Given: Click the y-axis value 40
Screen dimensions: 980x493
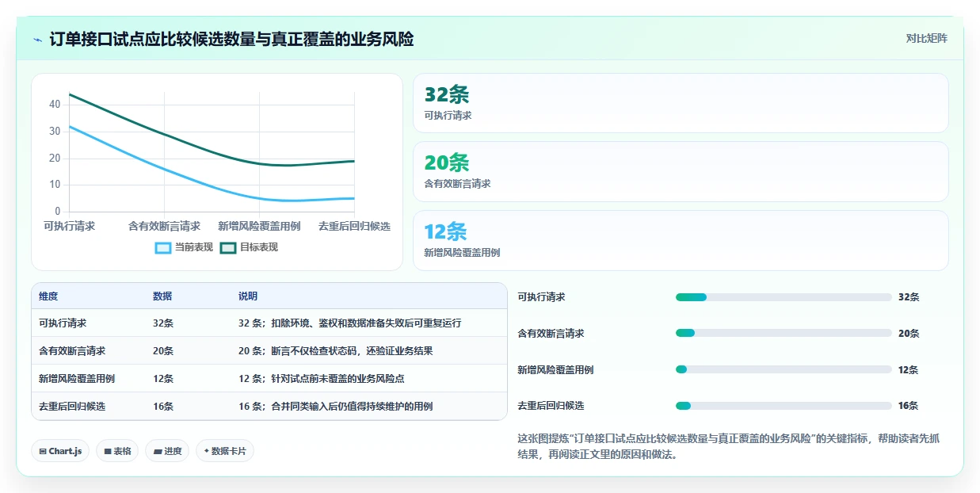Looking at the screenshot, I should [x=55, y=104].
